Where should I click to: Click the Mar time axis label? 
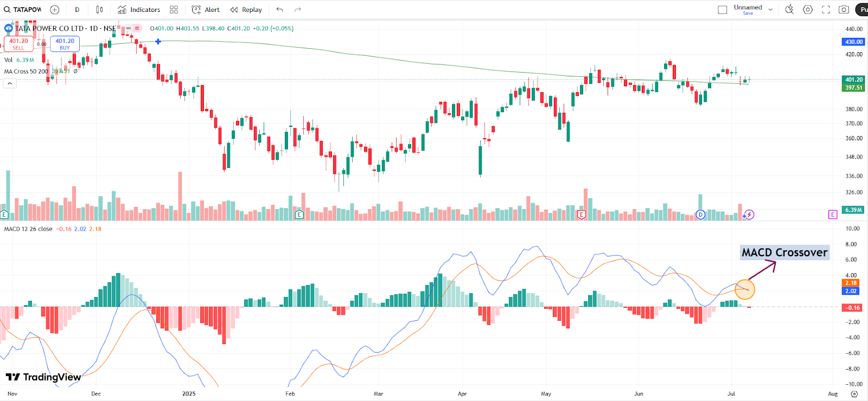379,394
